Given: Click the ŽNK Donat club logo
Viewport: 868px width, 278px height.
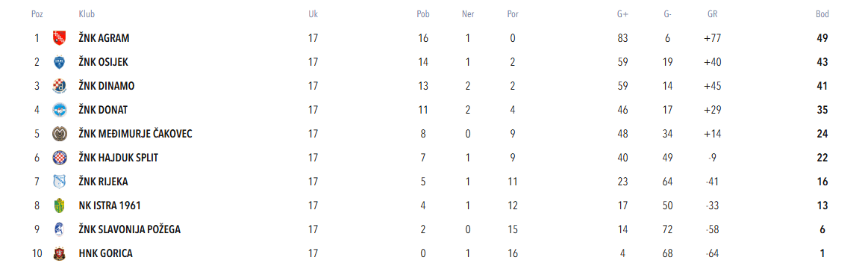Looking at the screenshot, I should 59,110.
